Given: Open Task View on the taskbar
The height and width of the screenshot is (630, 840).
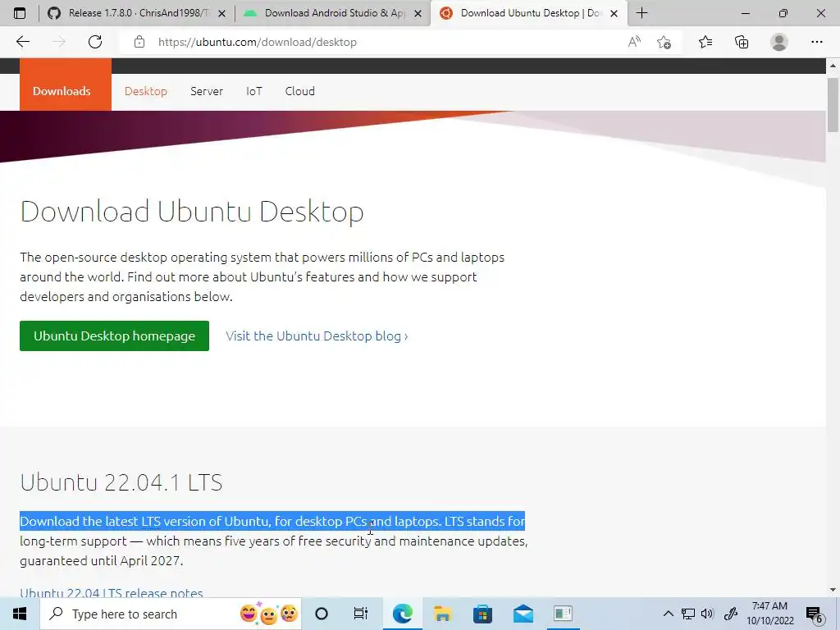Looking at the screenshot, I should pyautogui.click(x=361, y=614).
